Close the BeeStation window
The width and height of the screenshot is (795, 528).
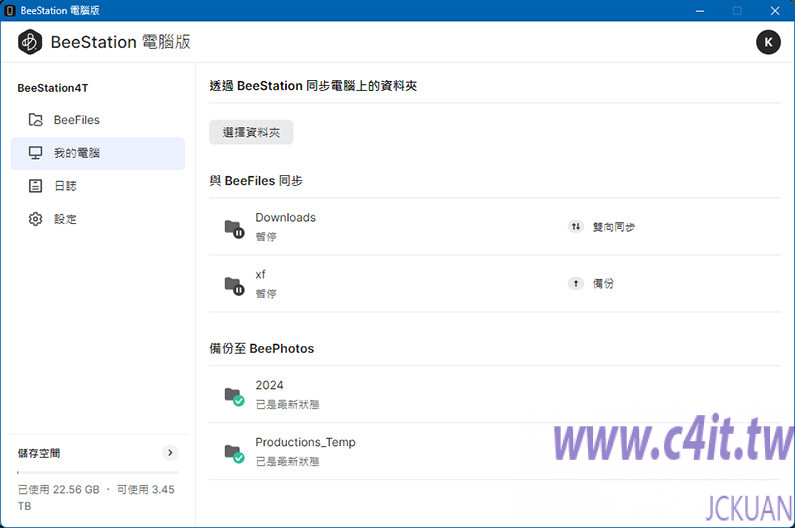[x=775, y=11]
